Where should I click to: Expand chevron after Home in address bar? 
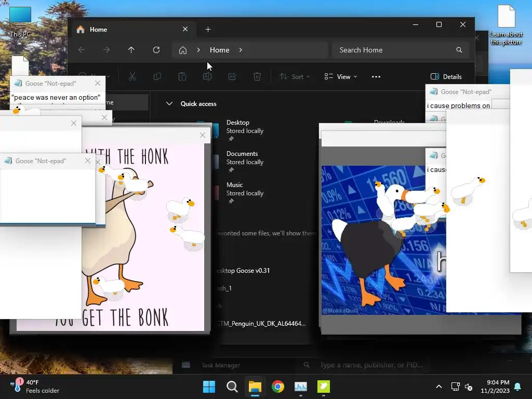point(241,50)
